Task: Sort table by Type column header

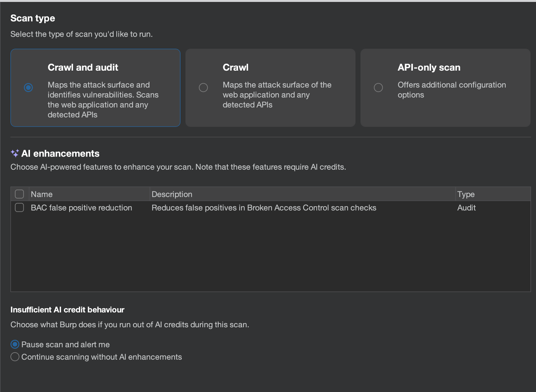Action: coord(466,194)
